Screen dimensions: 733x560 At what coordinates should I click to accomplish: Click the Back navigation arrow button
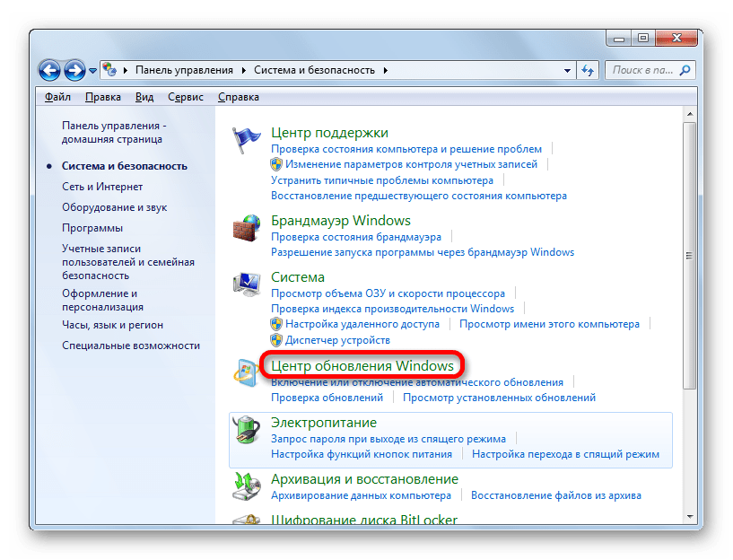click(x=50, y=69)
